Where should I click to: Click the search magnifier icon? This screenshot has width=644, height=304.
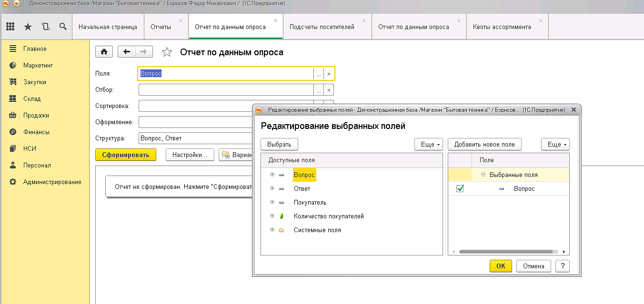(x=63, y=27)
